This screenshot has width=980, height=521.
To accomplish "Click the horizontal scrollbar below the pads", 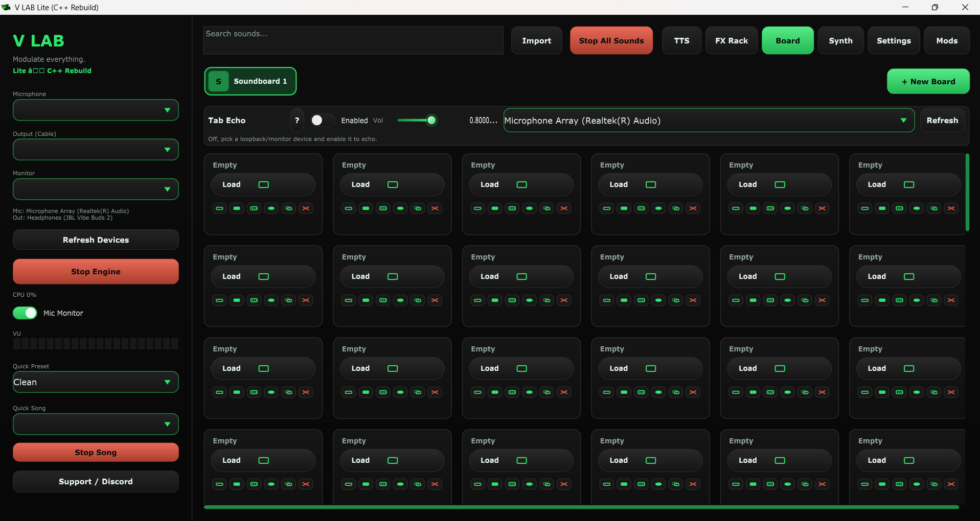I will tap(581, 507).
